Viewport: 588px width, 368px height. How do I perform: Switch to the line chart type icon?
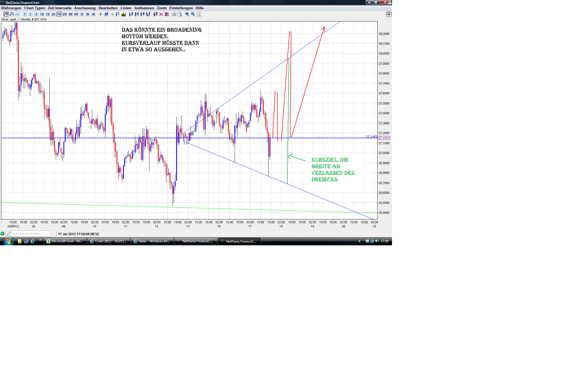click(17, 14)
